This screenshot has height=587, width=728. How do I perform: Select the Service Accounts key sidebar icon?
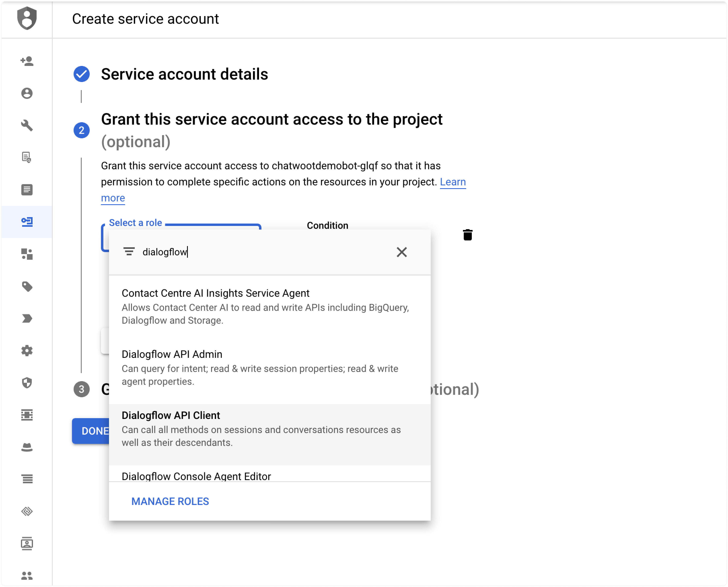(x=27, y=222)
